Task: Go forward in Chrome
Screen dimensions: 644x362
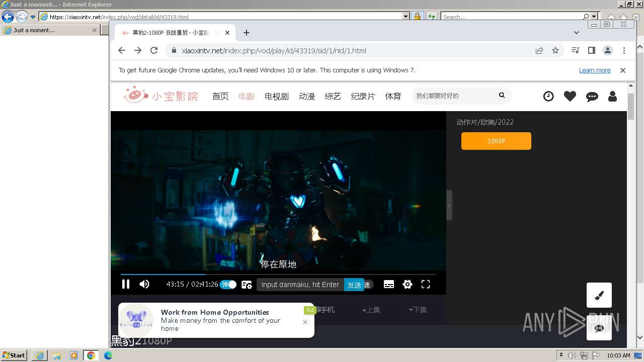Action: (138, 50)
